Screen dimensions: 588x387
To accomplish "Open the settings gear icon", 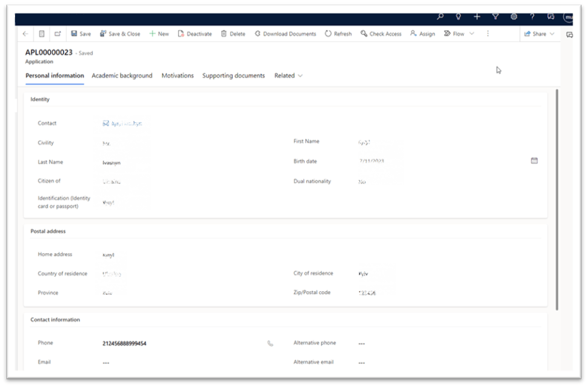I will click(x=513, y=16).
